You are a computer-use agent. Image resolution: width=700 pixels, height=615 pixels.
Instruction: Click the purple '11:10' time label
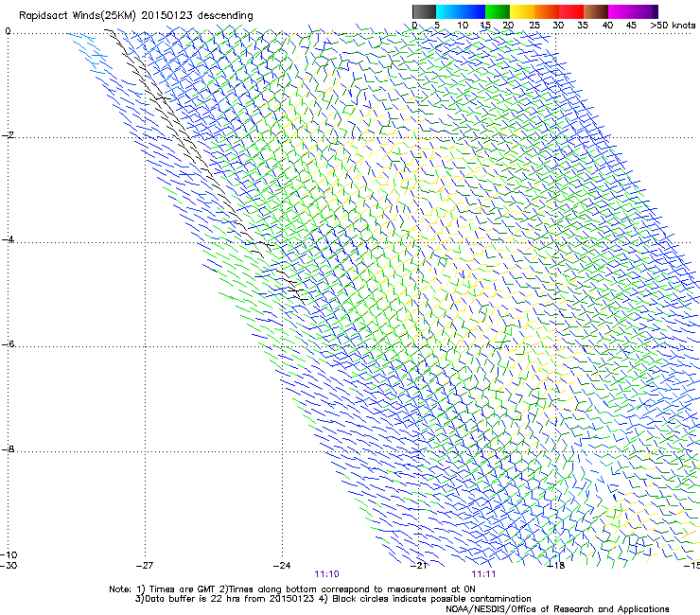(326, 574)
